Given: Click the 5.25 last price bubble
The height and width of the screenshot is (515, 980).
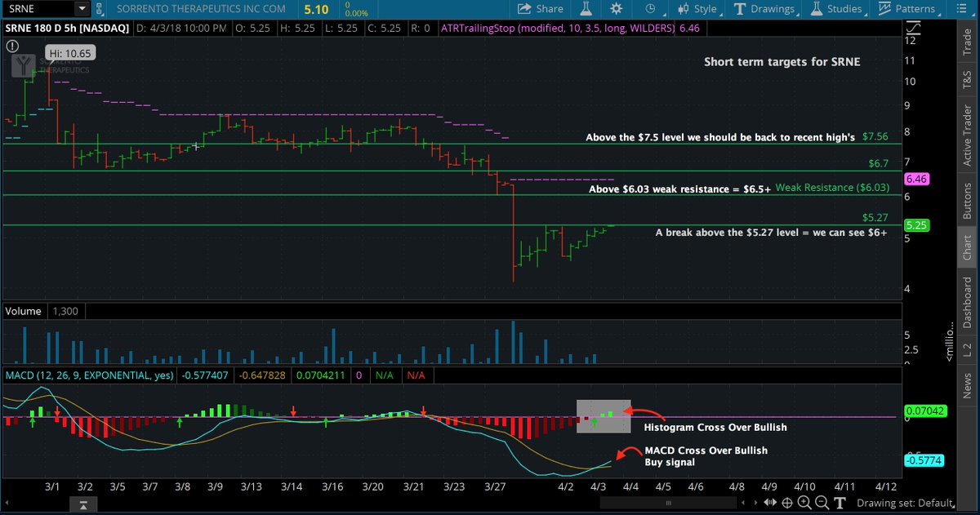Looking at the screenshot, I should (916, 224).
